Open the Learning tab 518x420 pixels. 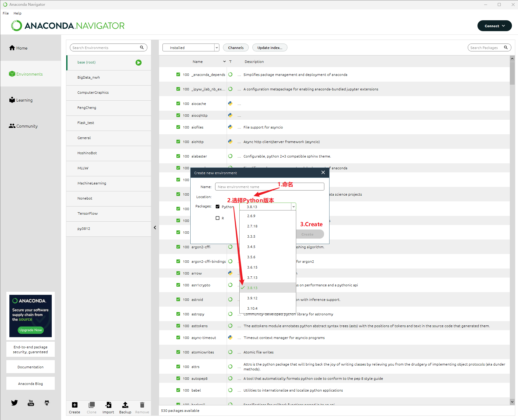coord(31,100)
